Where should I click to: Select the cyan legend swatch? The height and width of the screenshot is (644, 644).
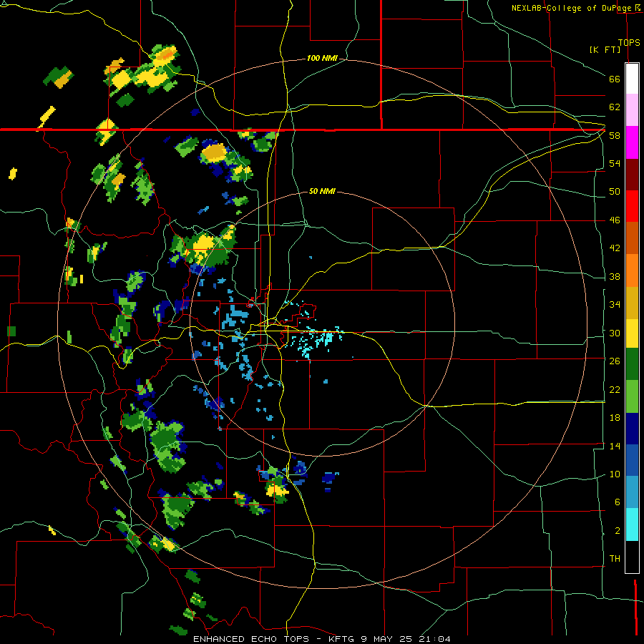[632, 525]
